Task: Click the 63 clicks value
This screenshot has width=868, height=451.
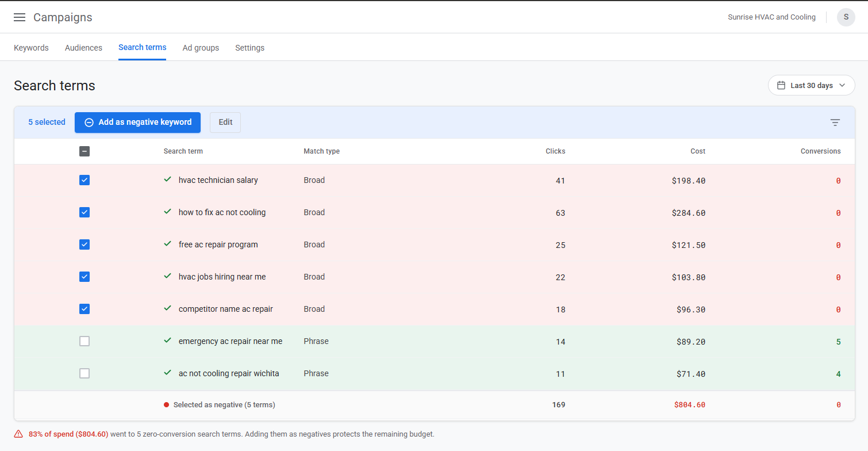Action: [x=560, y=213]
